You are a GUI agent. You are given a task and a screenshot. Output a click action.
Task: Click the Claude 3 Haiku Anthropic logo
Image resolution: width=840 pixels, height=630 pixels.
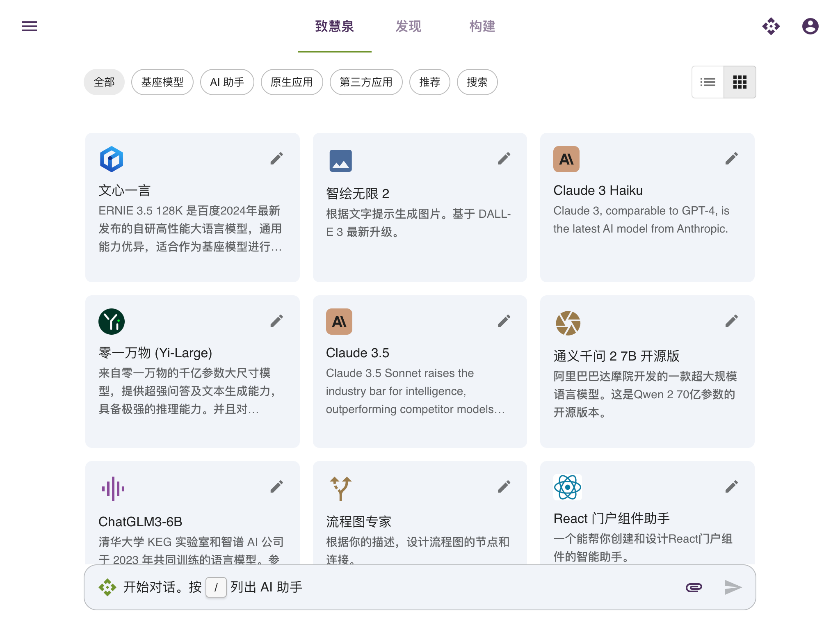pos(566,159)
